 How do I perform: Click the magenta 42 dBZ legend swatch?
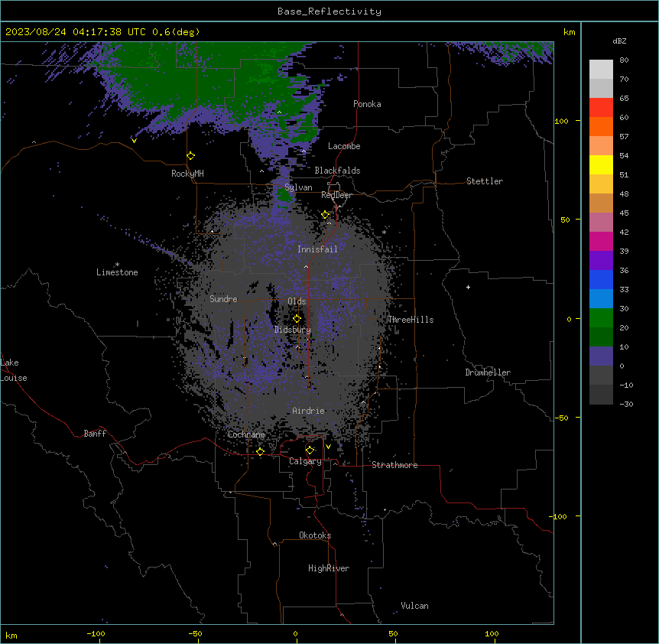coord(601,241)
